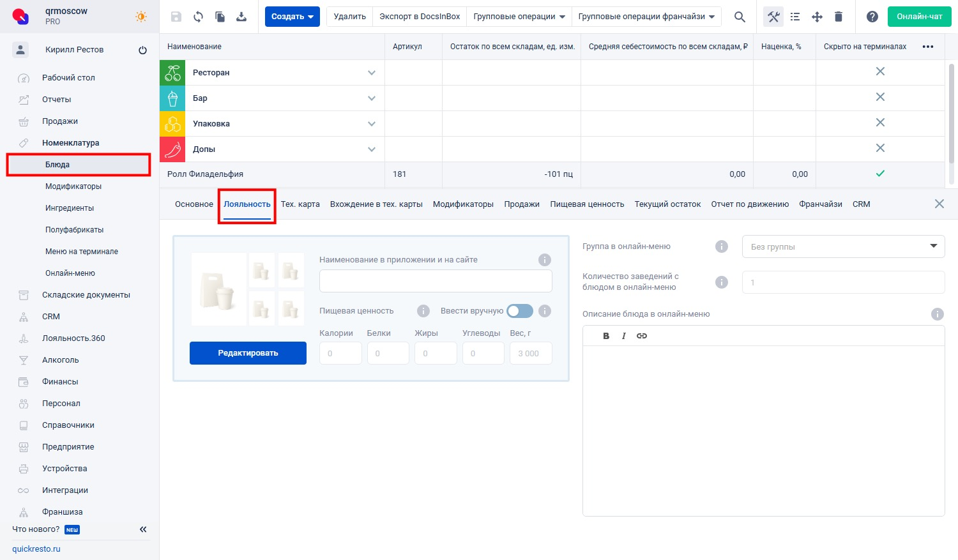Click the blue 'Редактировать' button

click(248, 353)
